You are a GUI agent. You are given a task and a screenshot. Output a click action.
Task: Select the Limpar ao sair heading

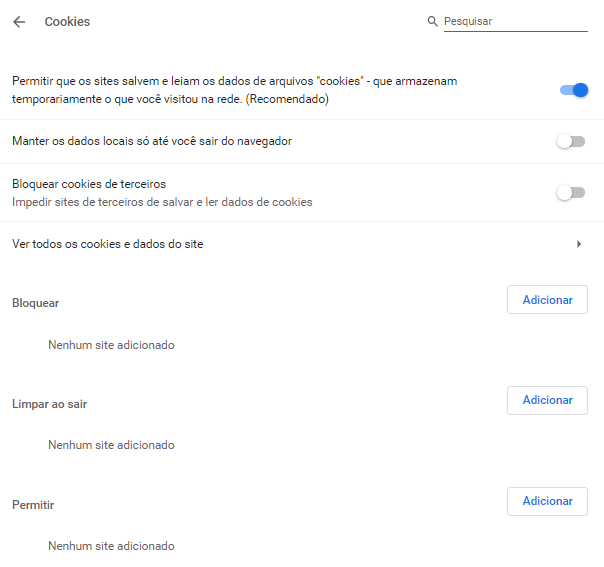(x=49, y=404)
